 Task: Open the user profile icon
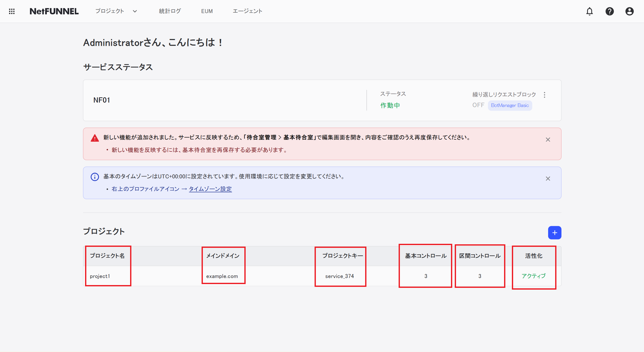pos(629,11)
